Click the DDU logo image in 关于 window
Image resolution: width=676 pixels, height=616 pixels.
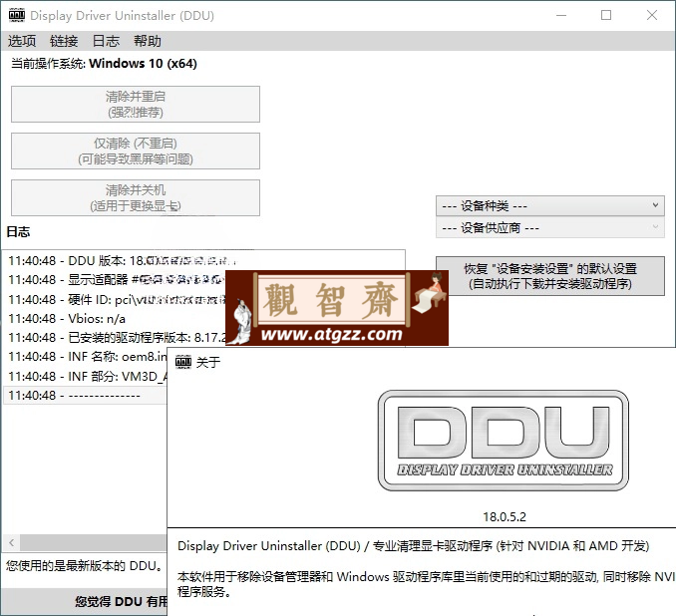(504, 441)
